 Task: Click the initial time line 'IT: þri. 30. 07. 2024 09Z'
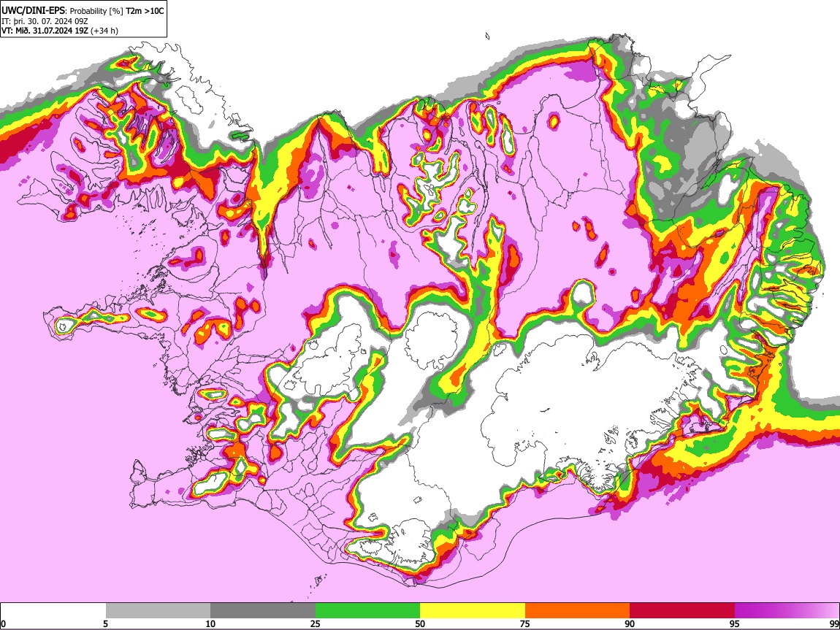(x=45, y=21)
